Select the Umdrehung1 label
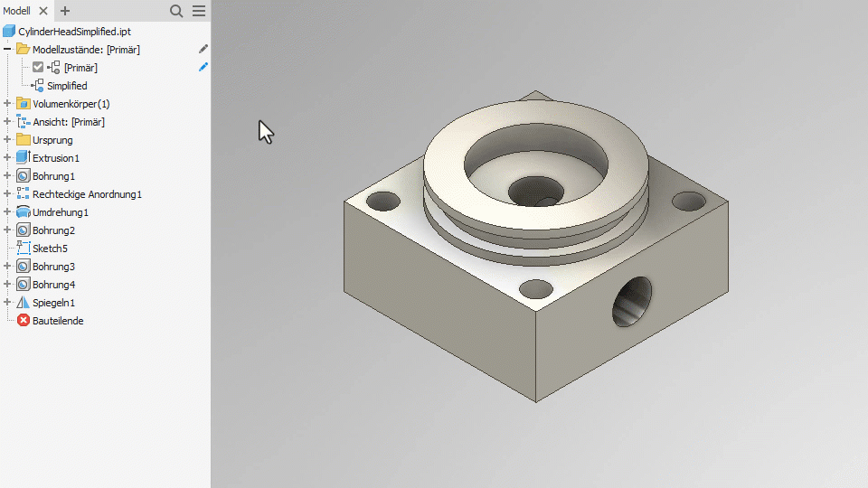The width and height of the screenshot is (868, 488). pyautogui.click(x=61, y=212)
